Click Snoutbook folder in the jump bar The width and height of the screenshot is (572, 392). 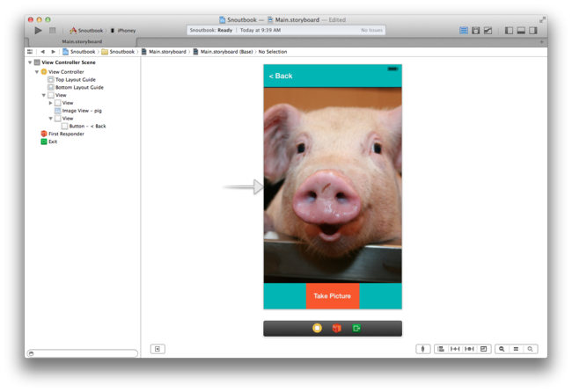click(x=118, y=52)
